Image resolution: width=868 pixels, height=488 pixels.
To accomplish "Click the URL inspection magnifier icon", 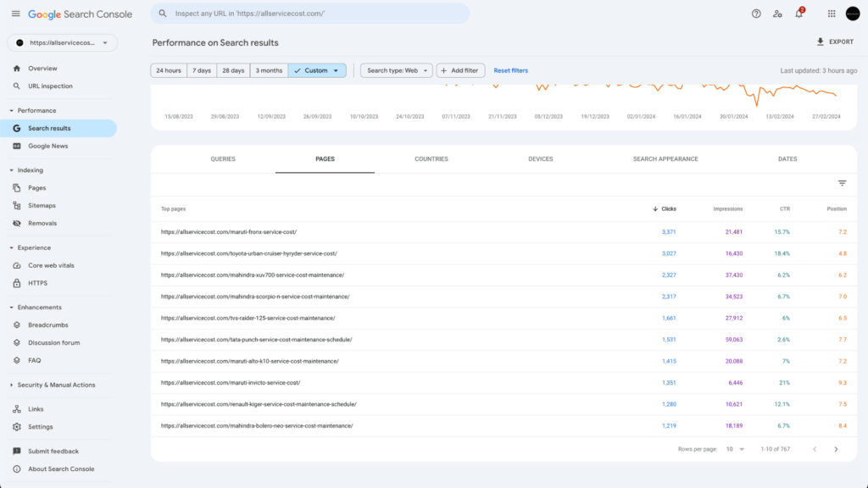I will click(17, 86).
